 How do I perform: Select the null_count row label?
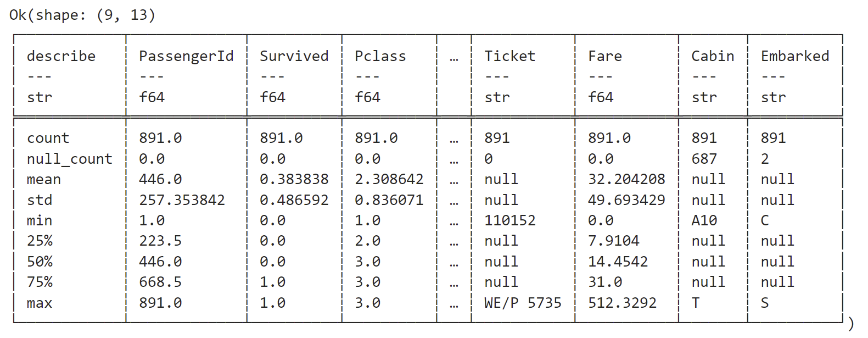69,159
